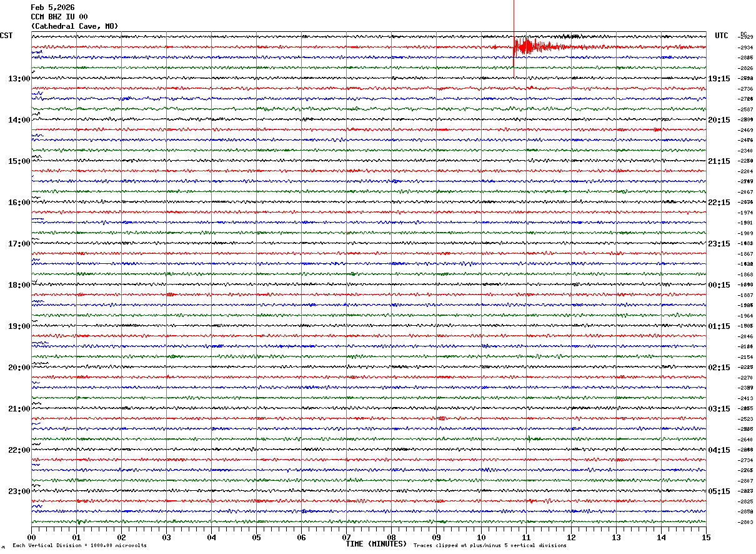Screen dimensions: 756x554
Task: Click minute 05 on the bottom time axis
Action: pyautogui.click(x=256, y=537)
